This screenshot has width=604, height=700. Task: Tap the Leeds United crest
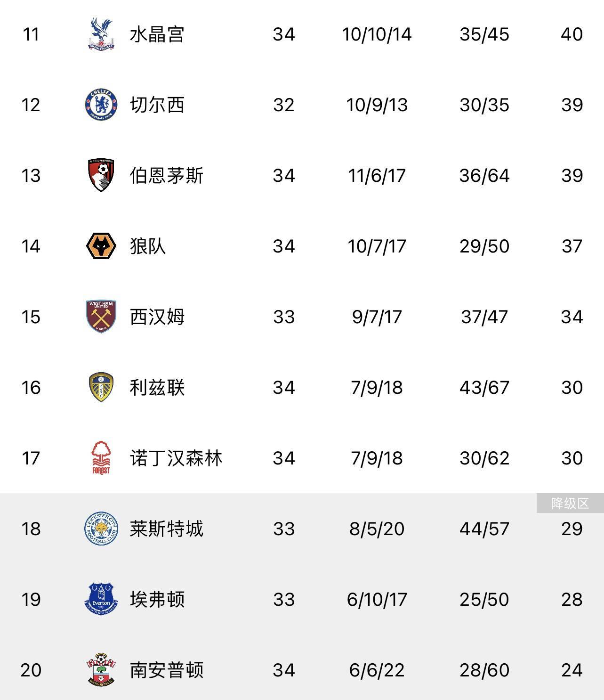[x=101, y=387]
